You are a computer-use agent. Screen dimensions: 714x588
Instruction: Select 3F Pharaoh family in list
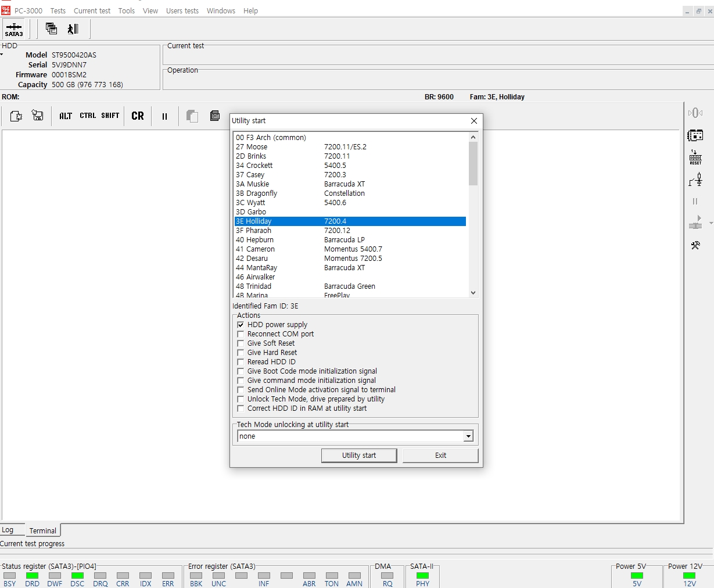(253, 231)
